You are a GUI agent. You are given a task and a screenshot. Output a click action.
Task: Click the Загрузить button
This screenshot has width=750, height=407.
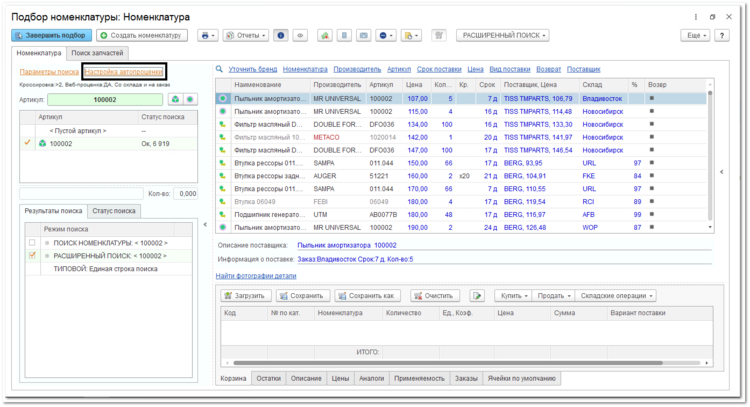click(x=246, y=296)
